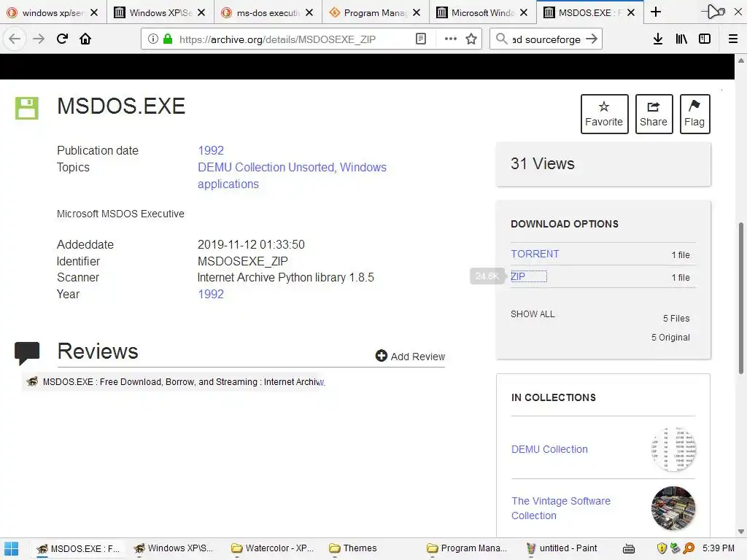Click the vertical scrollbar thumb
Viewport: 747px width, 560px height.
click(741, 298)
